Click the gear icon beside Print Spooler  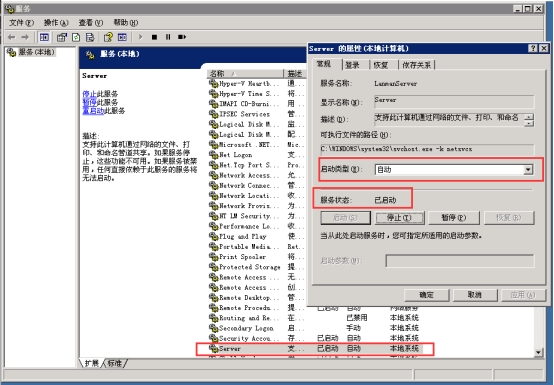tap(213, 257)
